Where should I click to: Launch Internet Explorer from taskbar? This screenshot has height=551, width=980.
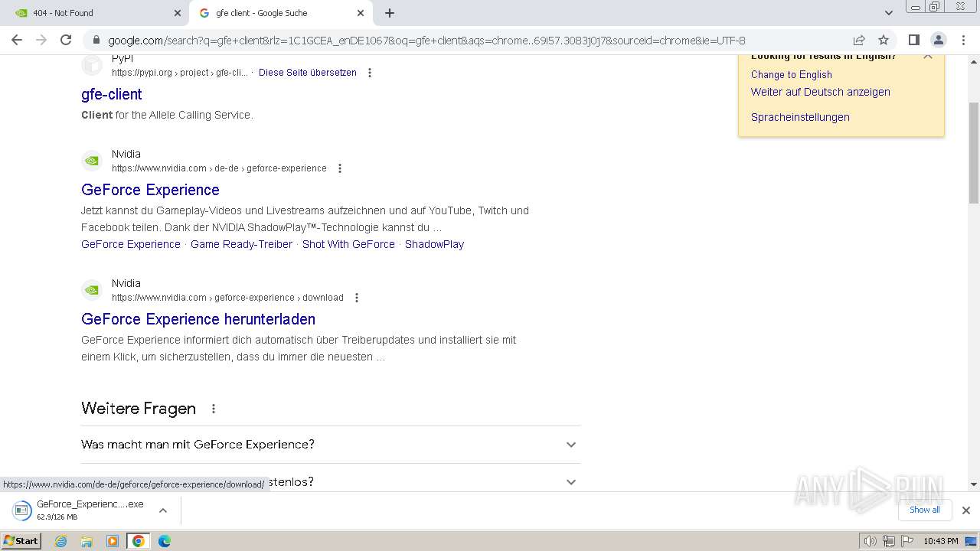click(60, 541)
